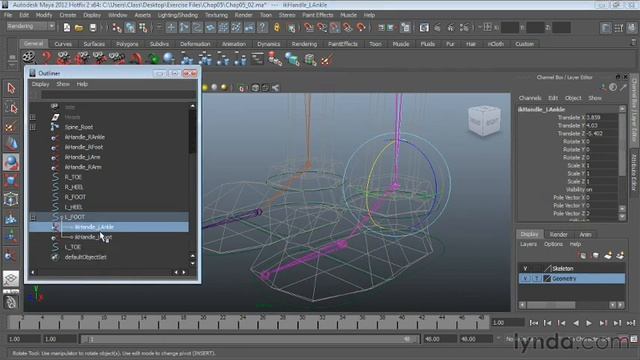Screen dimensions: 640x360
Task: Choose the Paint selection tool in toolbox
Action: click(11, 127)
